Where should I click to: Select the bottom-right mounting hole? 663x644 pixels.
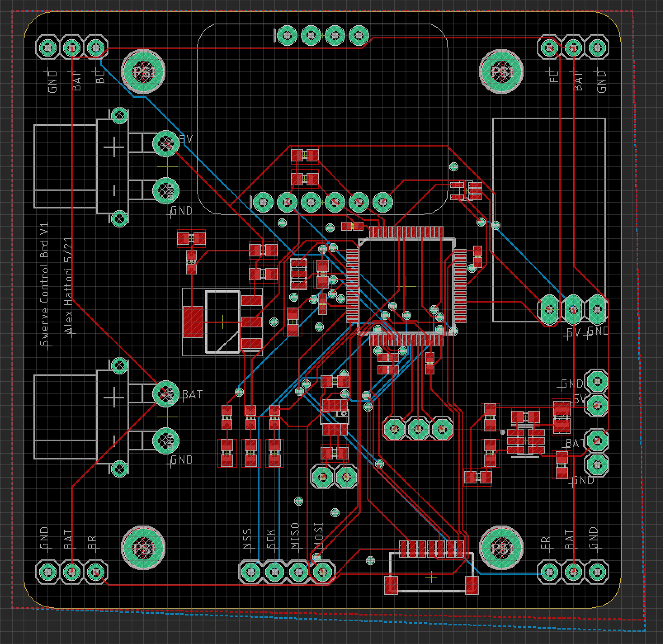click(x=501, y=548)
